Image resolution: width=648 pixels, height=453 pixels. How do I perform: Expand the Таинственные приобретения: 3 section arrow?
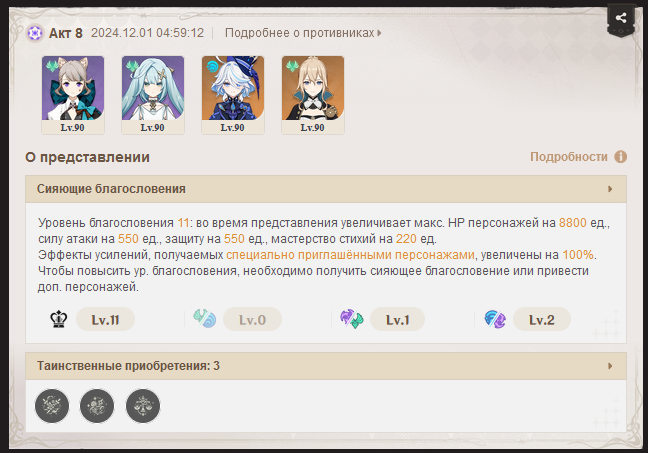610,366
